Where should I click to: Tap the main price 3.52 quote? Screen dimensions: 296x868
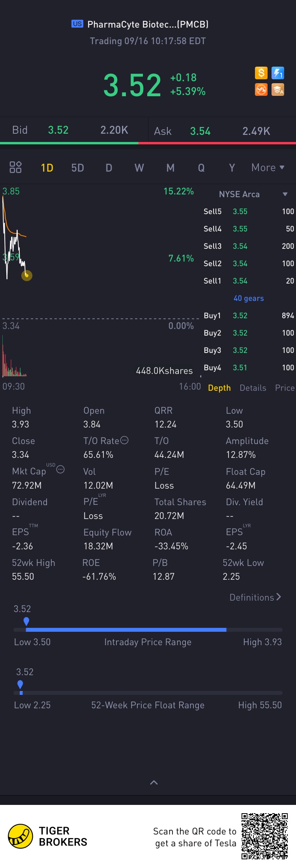(x=132, y=85)
